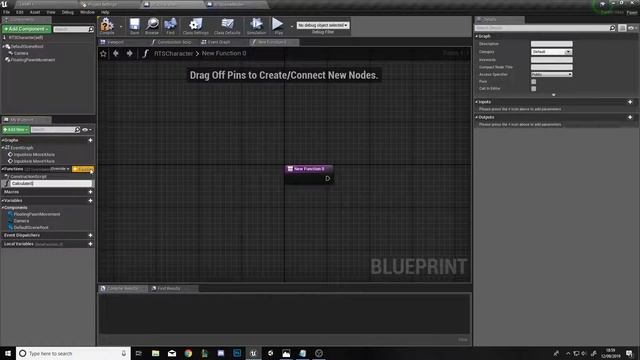Open the Compile options dropdown arrow
The height and width of the screenshot is (360, 640).
[x=121, y=27]
